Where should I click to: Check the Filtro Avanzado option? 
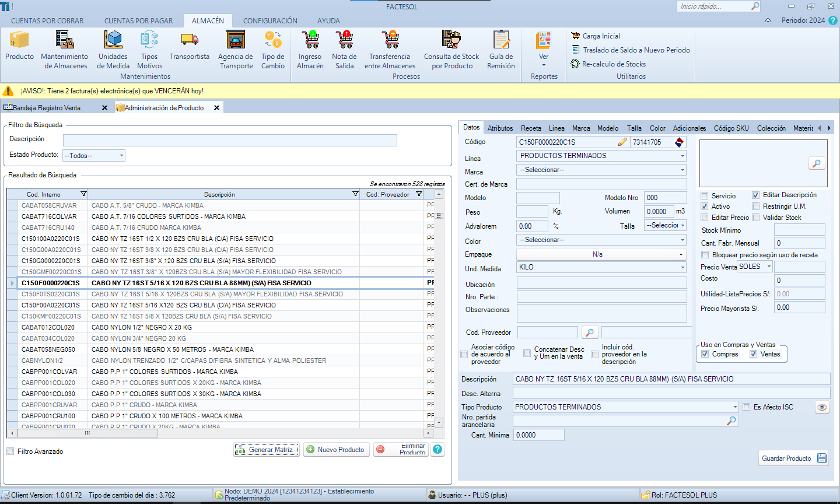[x=10, y=452]
